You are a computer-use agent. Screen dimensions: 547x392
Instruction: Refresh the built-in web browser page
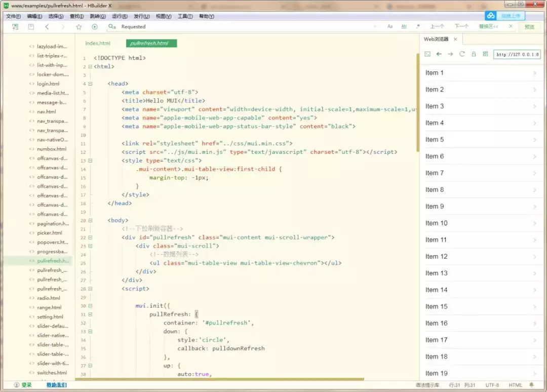(x=462, y=54)
